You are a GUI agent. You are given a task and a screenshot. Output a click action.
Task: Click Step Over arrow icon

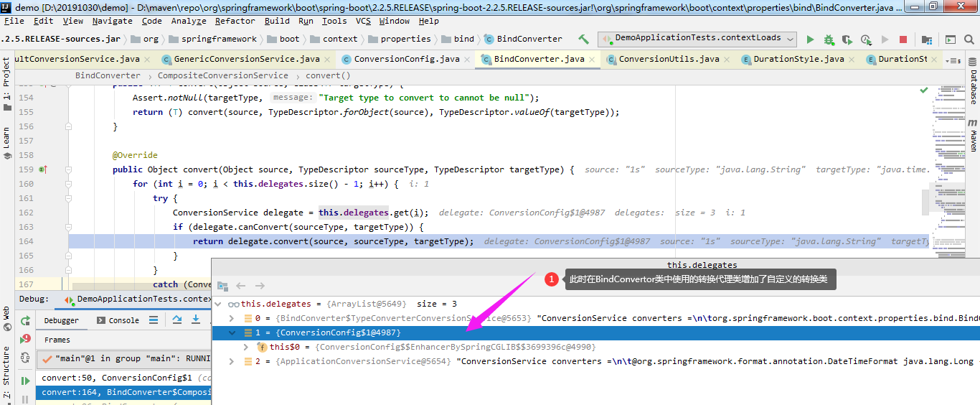176,320
